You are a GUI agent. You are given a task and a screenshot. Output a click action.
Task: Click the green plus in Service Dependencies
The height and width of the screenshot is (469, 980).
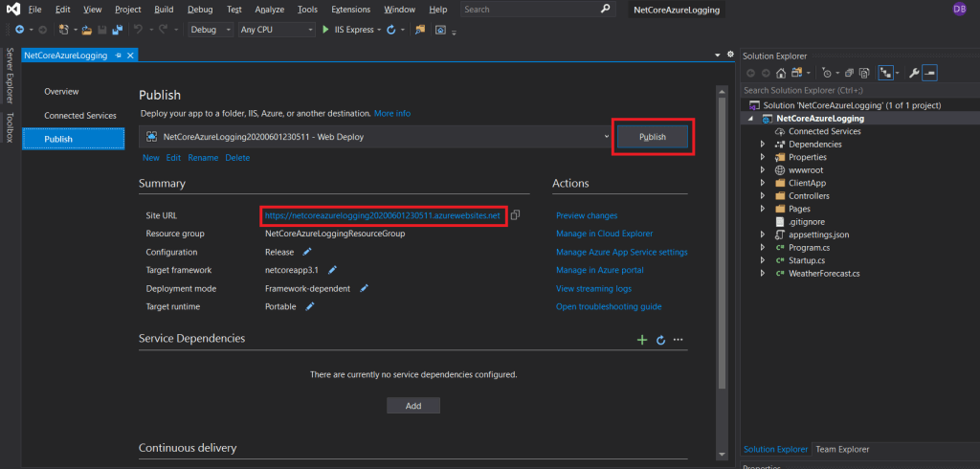pos(642,340)
